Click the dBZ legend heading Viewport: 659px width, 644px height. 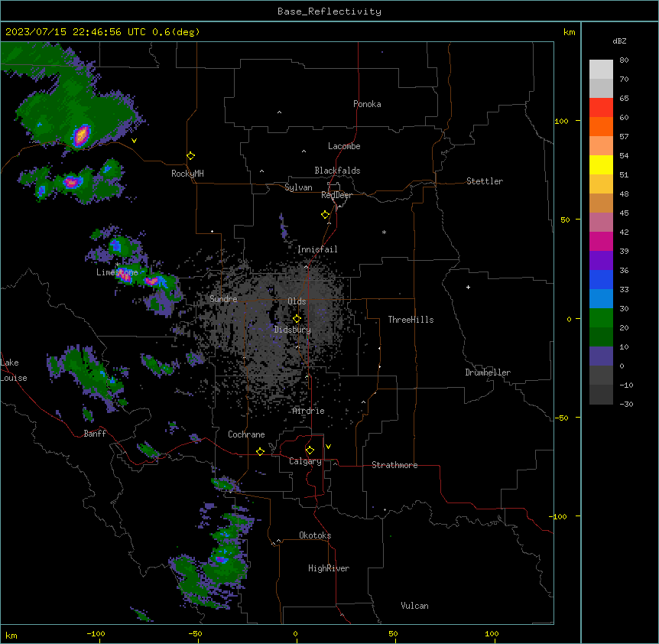coord(619,41)
